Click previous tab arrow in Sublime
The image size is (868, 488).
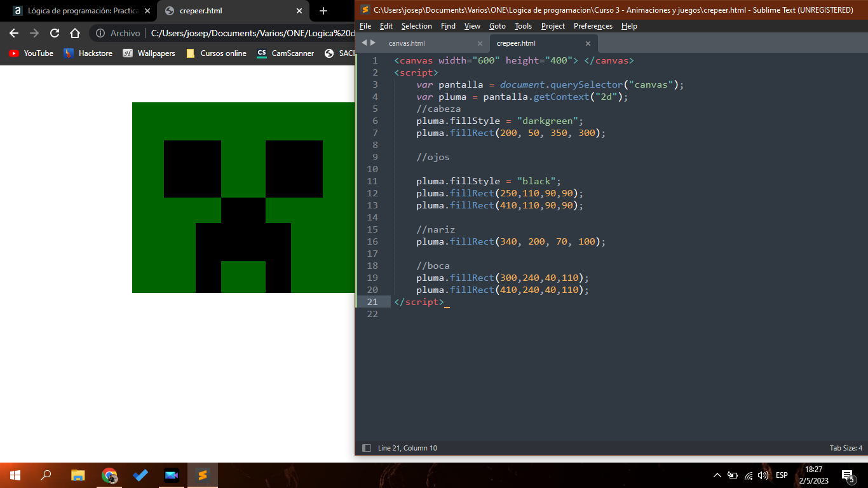point(364,43)
